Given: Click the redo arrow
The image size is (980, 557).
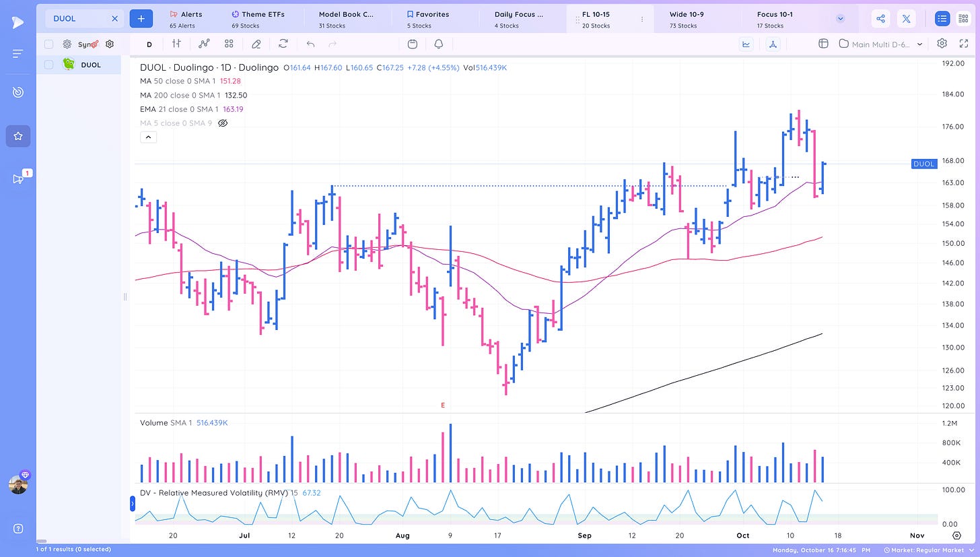Looking at the screenshot, I should (x=332, y=44).
